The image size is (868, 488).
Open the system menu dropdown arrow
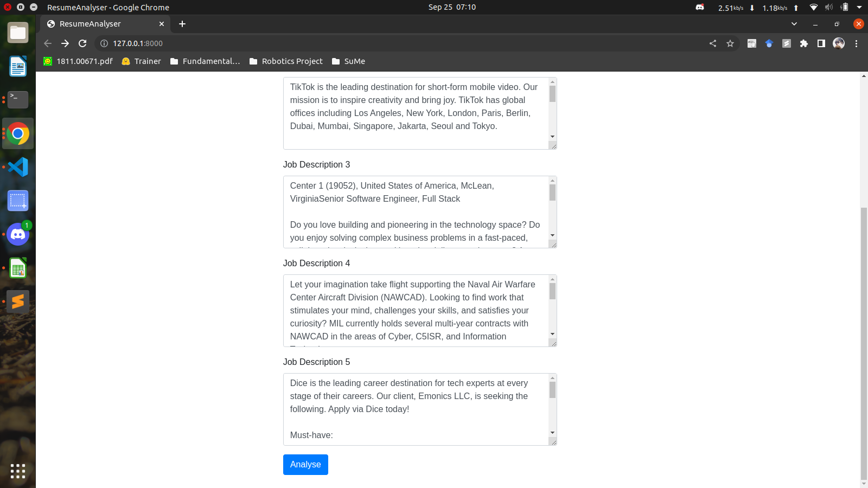point(859,8)
